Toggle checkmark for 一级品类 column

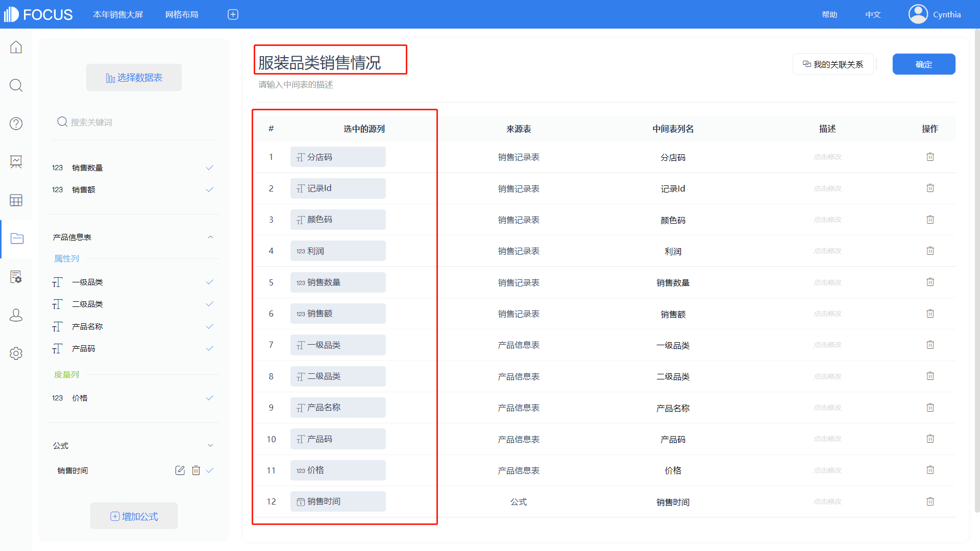pos(209,282)
